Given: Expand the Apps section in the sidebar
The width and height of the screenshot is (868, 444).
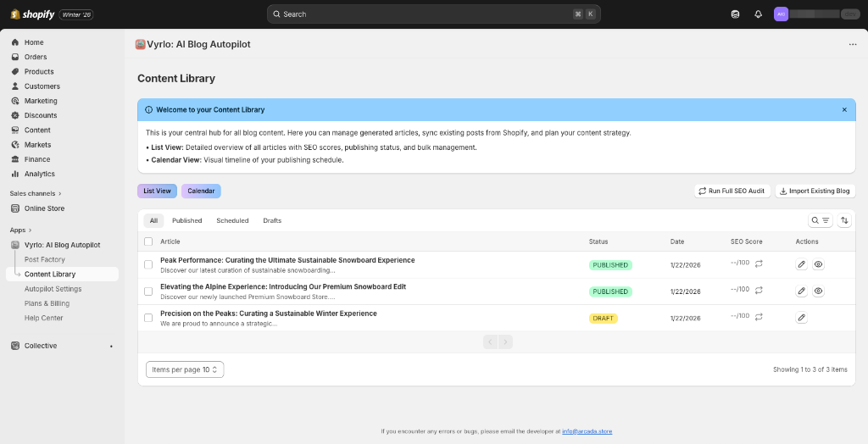Looking at the screenshot, I should point(21,230).
